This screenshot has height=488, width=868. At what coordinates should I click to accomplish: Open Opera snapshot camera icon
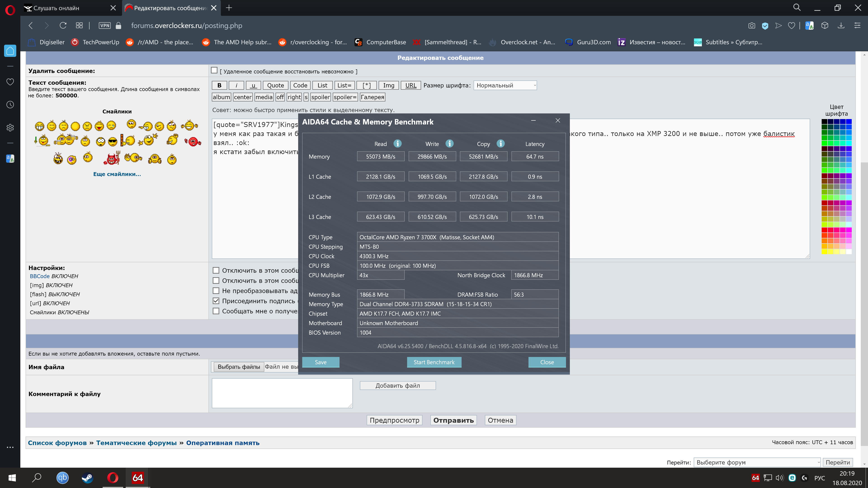click(x=751, y=26)
